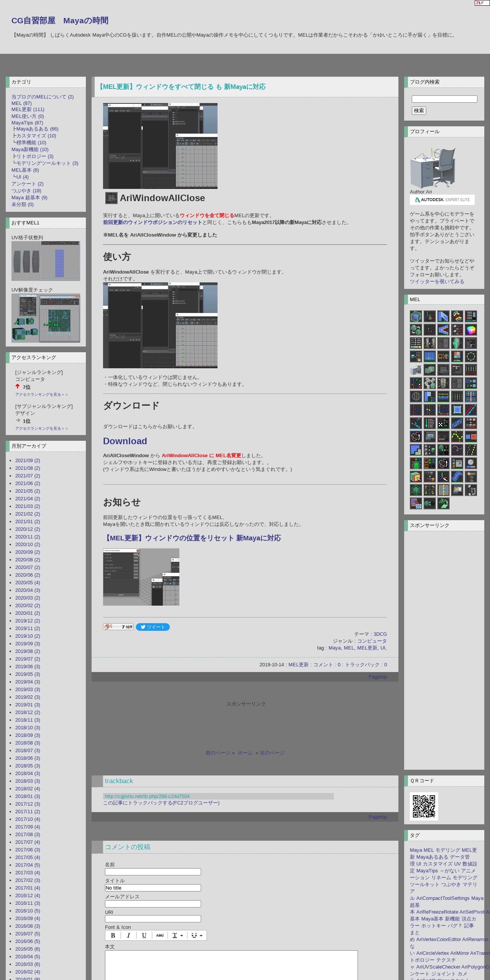Viewport: 490px width, 980px height.
Task: Click 前回更新のウィンドウポジションのリセット inline link
Action: 152,222
